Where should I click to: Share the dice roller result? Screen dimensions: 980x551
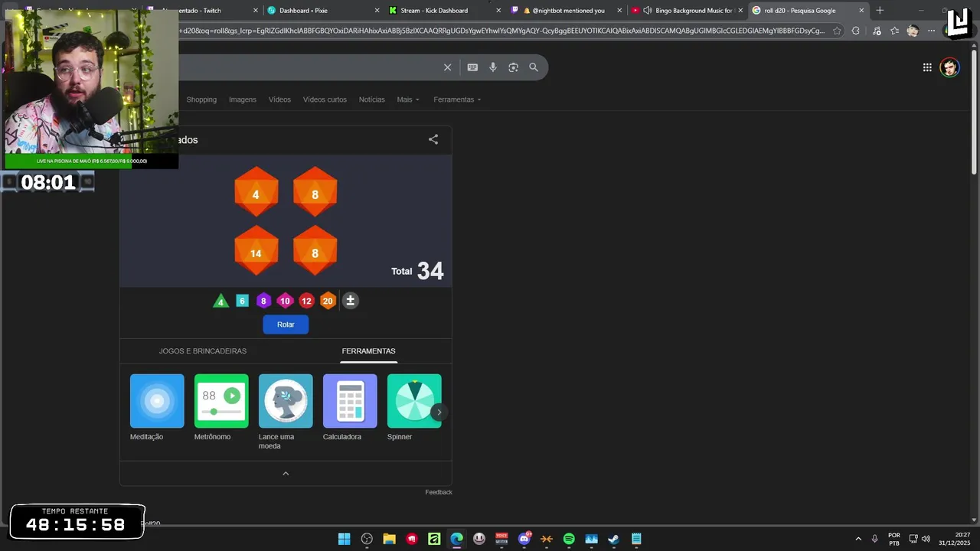pos(433,139)
